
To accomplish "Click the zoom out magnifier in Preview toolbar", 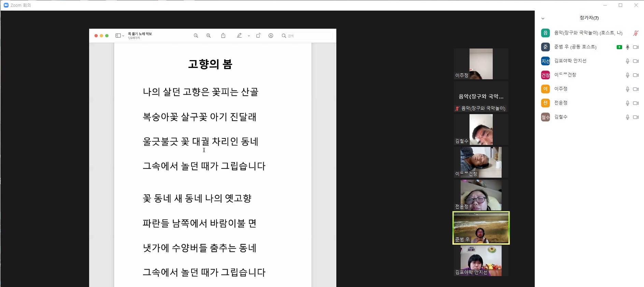I will click(196, 36).
